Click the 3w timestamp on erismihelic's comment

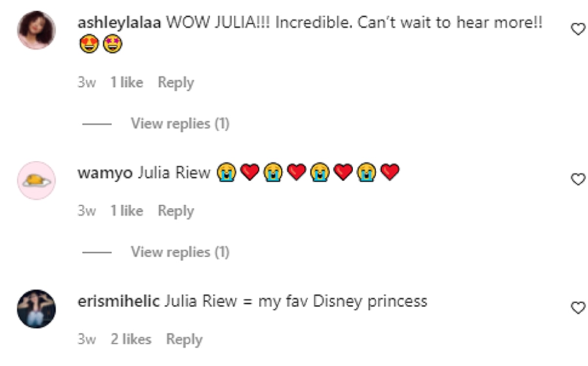(87, 339)
